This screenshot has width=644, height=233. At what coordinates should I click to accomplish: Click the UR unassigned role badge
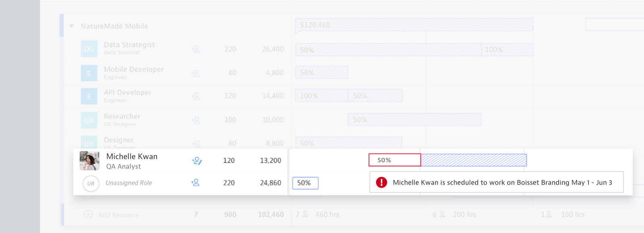pos(91,184)
